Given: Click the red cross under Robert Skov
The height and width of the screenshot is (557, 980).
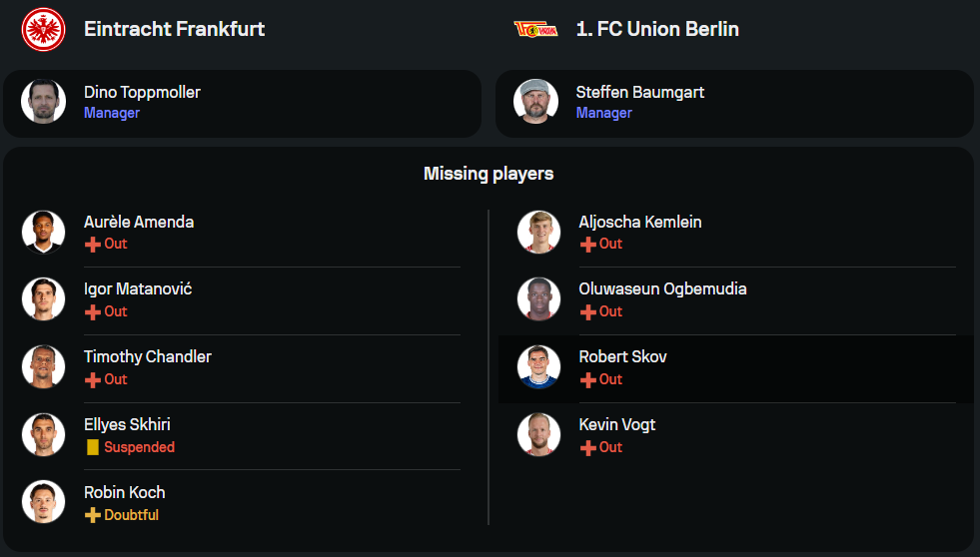Looking at the screenshot, I should (588, 380).
